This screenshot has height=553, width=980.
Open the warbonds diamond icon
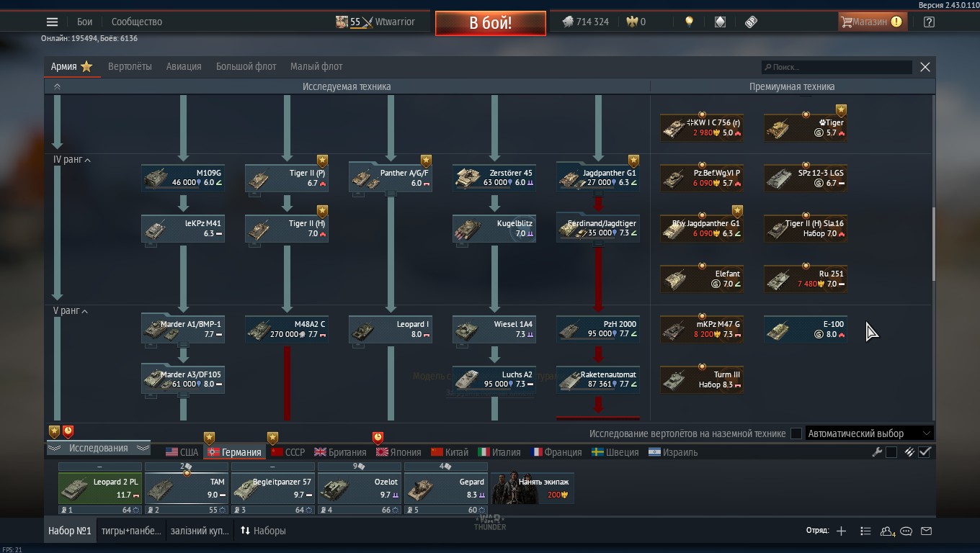[720, 22]
